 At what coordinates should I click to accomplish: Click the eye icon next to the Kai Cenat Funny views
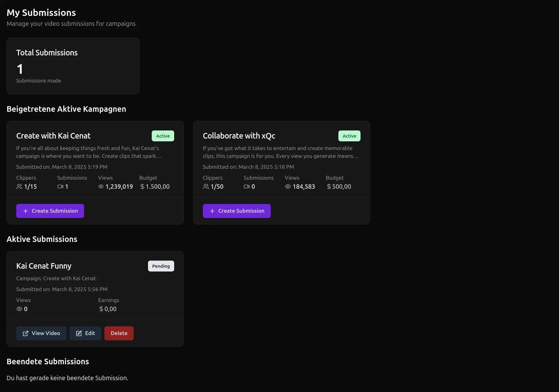(19, 309)
